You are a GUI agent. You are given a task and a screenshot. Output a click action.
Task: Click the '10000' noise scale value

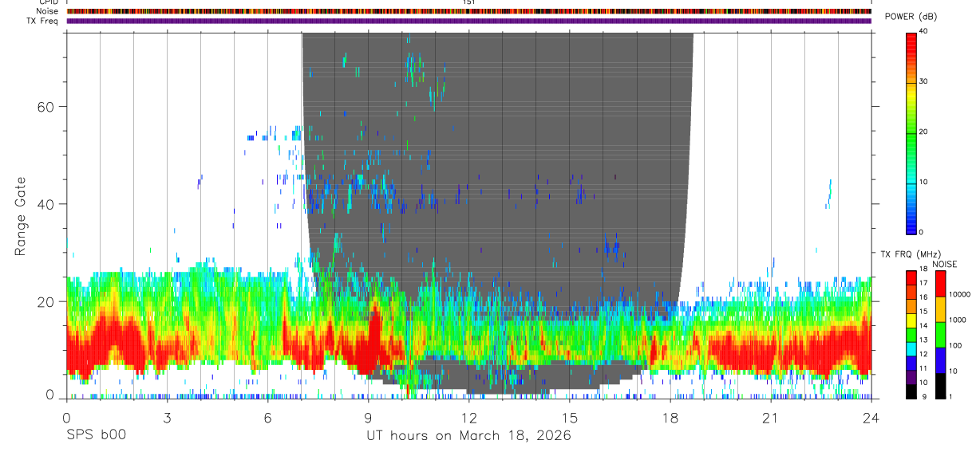point(959,294)
